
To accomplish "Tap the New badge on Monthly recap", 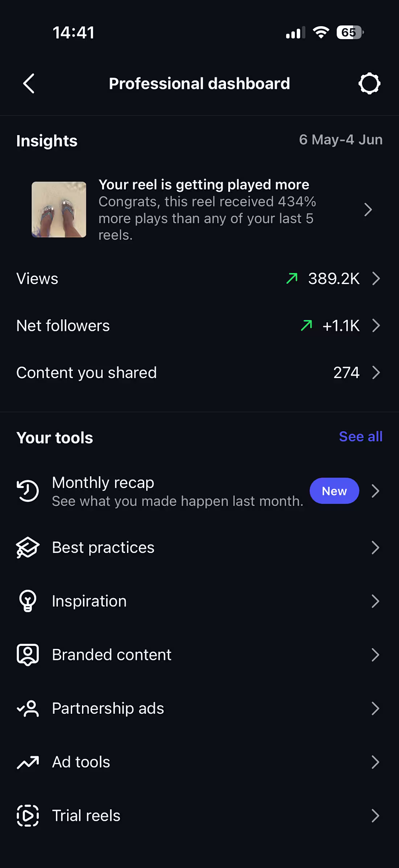I will click(x=334, y=491).
